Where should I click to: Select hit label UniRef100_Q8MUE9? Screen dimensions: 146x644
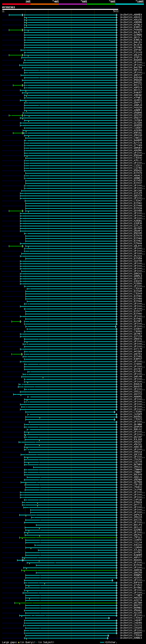pos(131,148)
